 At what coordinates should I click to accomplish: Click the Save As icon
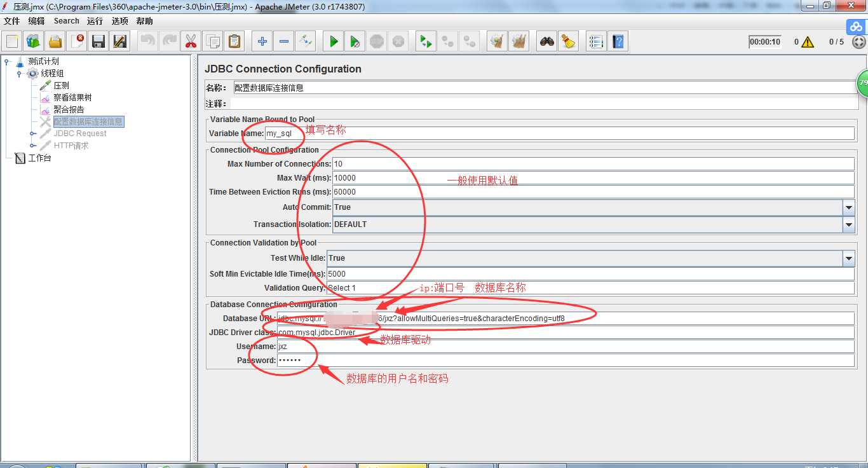click(x=120, y=42)
